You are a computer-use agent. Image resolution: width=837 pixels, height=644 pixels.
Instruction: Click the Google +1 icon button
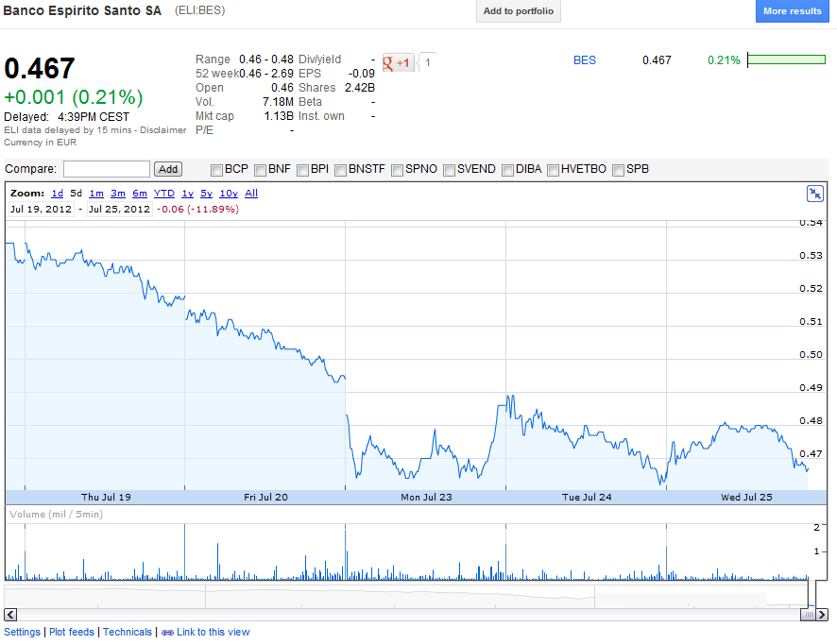click(399, 63)
